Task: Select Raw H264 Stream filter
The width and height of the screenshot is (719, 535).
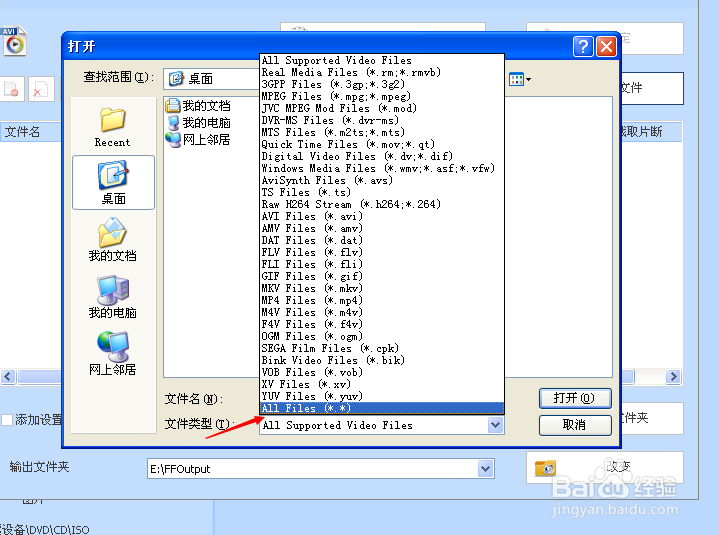Action: coord(382,204)
